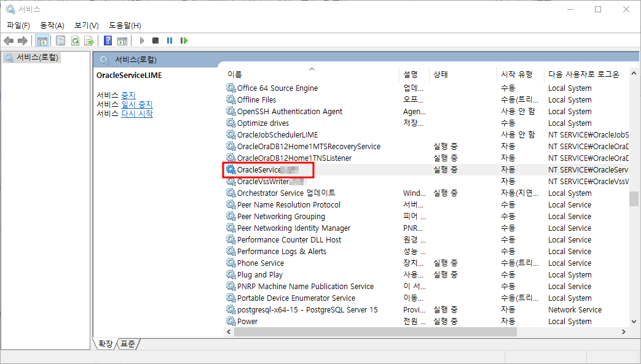Select the highlighted OracleService row
Screen dimensions: 641x364
[x=427, y=169]
